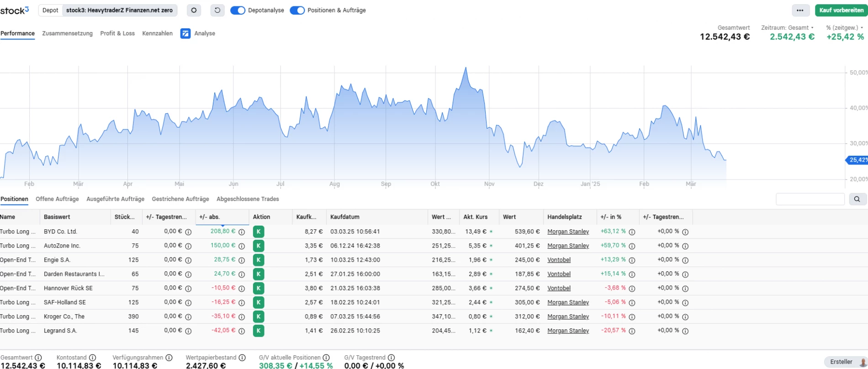Click the Kauf vorbereiten button

[841, 10]
